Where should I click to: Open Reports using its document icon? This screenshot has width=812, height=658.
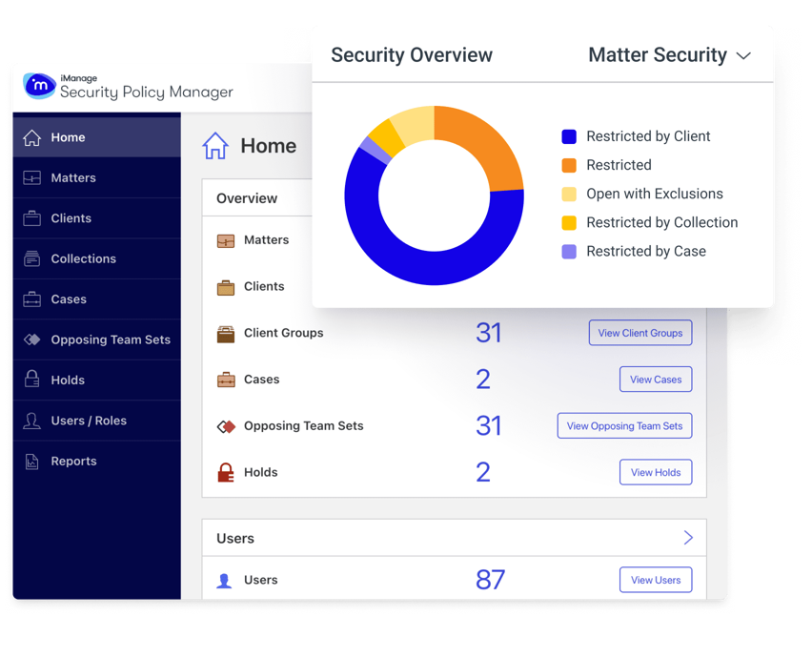(34, 461)
